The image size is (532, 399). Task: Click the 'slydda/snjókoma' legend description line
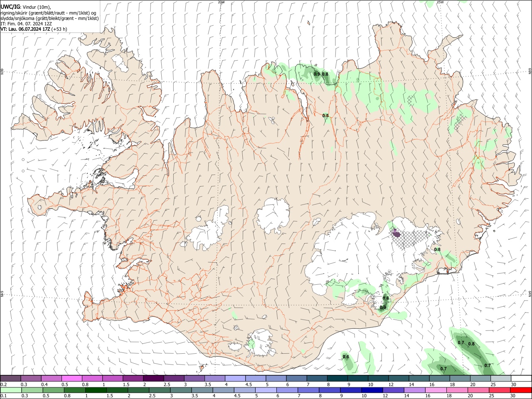tap(49, 18)
